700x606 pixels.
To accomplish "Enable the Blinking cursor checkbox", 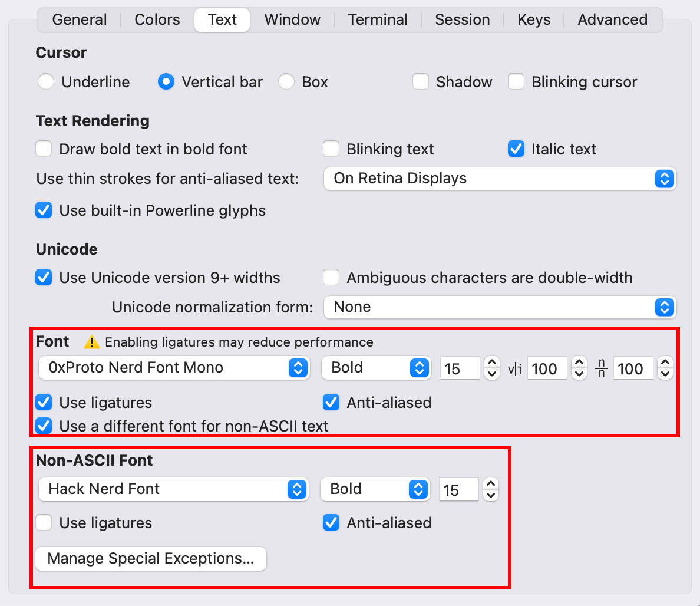I will [516, 82].
